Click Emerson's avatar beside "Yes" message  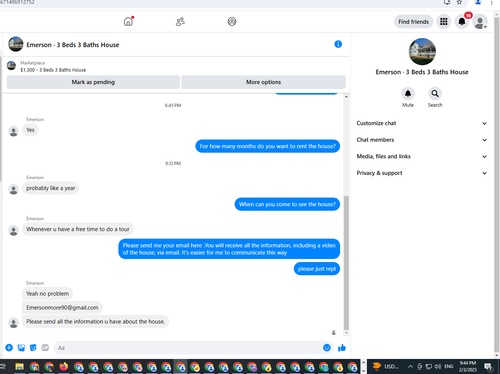(x=14, y=131)
